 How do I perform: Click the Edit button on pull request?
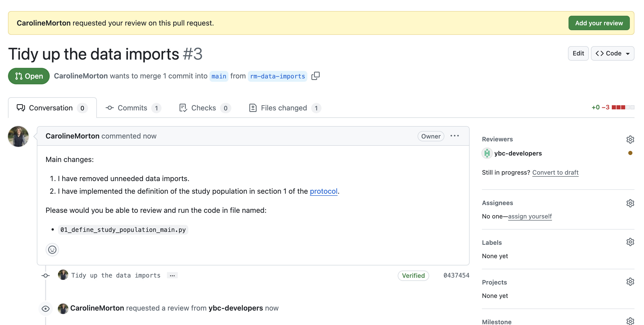578,53
